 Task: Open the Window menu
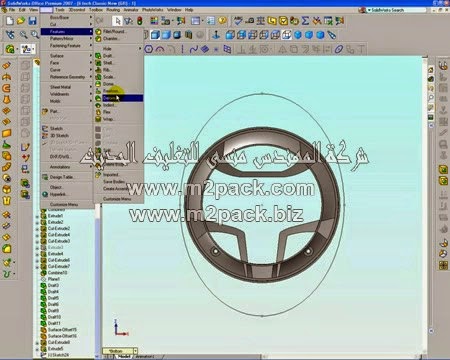click(x=174, y=10)
